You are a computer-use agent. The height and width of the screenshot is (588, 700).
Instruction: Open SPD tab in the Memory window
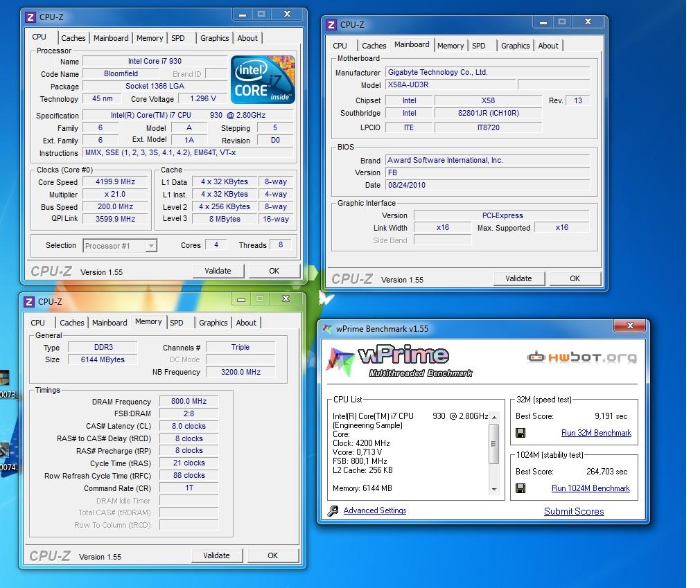tap(176, 323)
